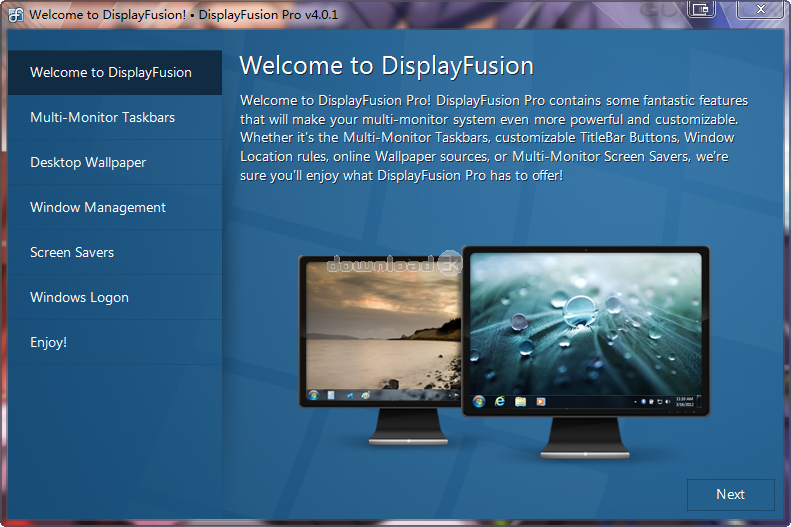Select Welcome to DisplayFusion sidebar item
Image resolution: width=791 pixels, height=527 pixels.
[x=115, y=73]
